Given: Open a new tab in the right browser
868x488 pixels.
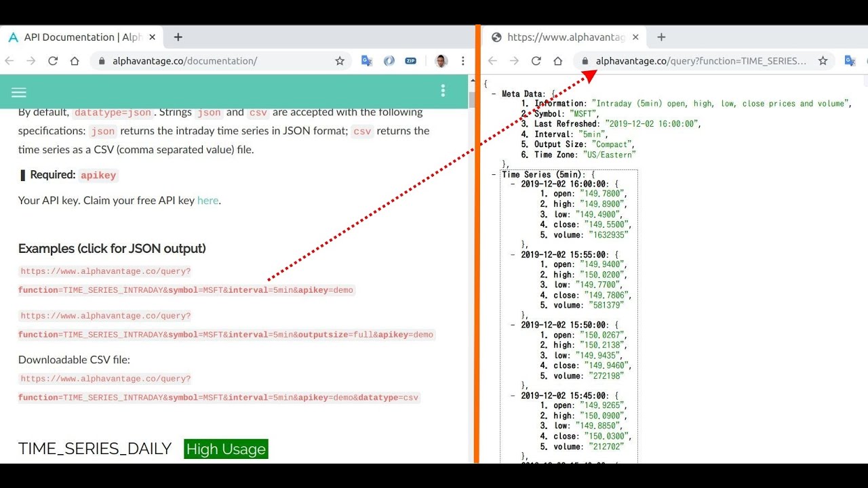Looking at the screenshot, I should (661, 37).
